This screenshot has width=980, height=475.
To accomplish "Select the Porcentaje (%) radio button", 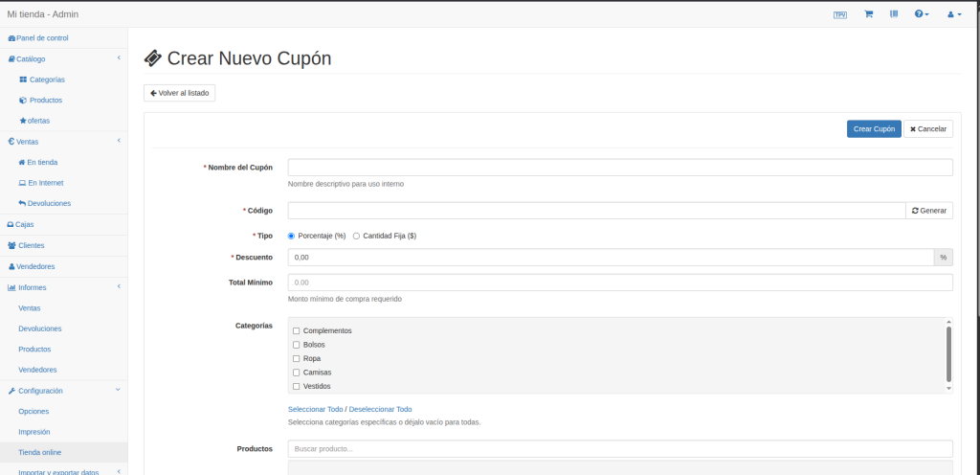I will pos(292,236).
